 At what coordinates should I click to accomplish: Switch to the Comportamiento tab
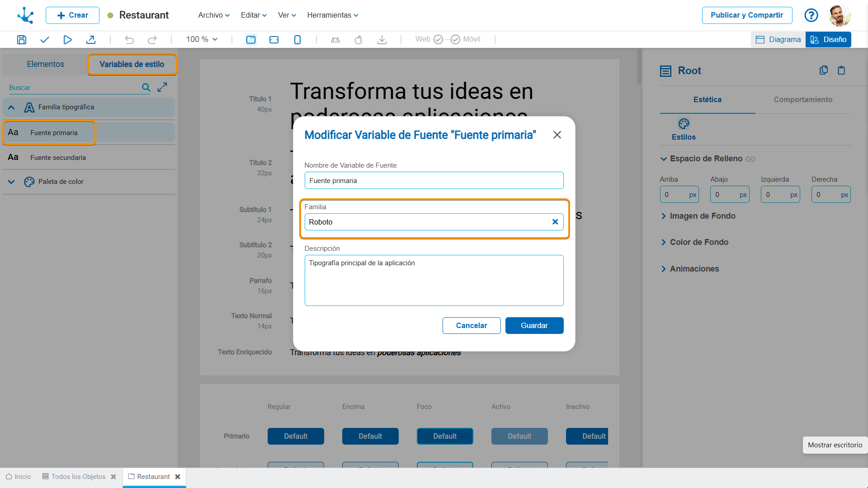point(802,99)
